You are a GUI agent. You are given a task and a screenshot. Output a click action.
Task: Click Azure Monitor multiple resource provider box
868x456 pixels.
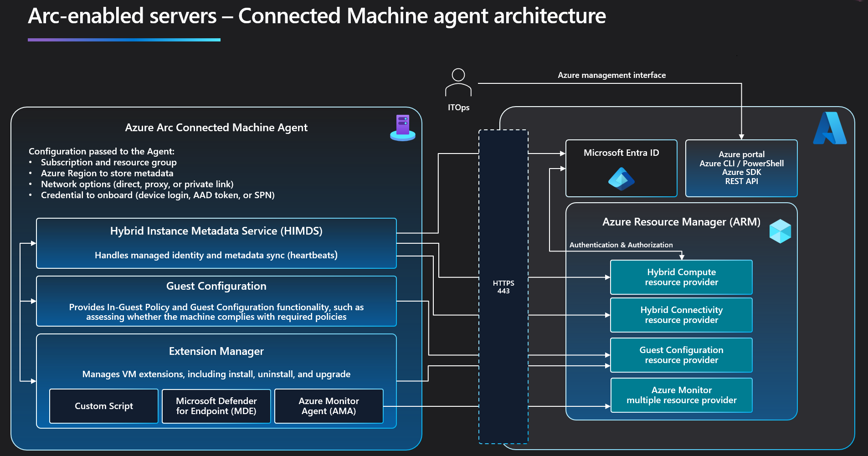[x=681, y=395]
